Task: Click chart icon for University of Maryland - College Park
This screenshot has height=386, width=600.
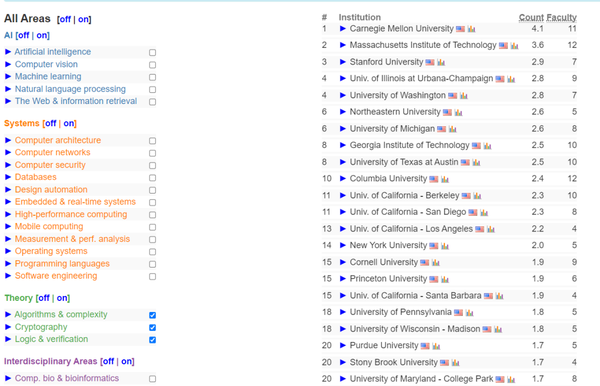Action: (511, 379)
